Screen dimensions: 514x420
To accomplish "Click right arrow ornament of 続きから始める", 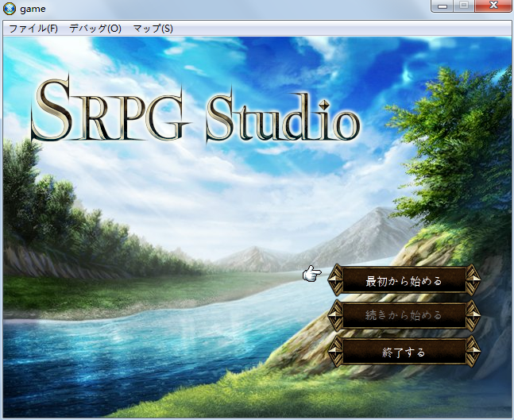I will pyautogui.click(x=473, y=315).
